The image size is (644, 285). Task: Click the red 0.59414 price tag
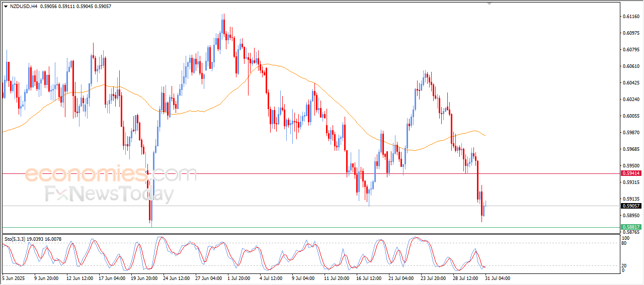click(x=631, y=173)
